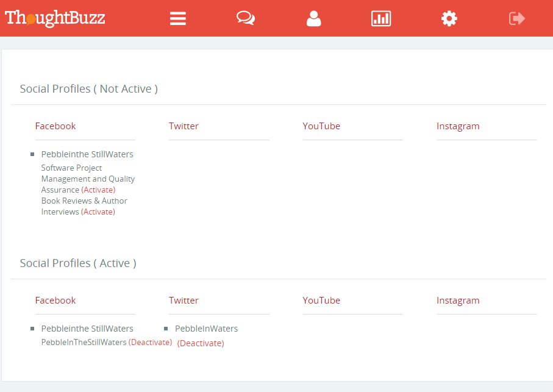
Task: Click Facebook heading under Active profiles
Action: (x=55, y=301)
